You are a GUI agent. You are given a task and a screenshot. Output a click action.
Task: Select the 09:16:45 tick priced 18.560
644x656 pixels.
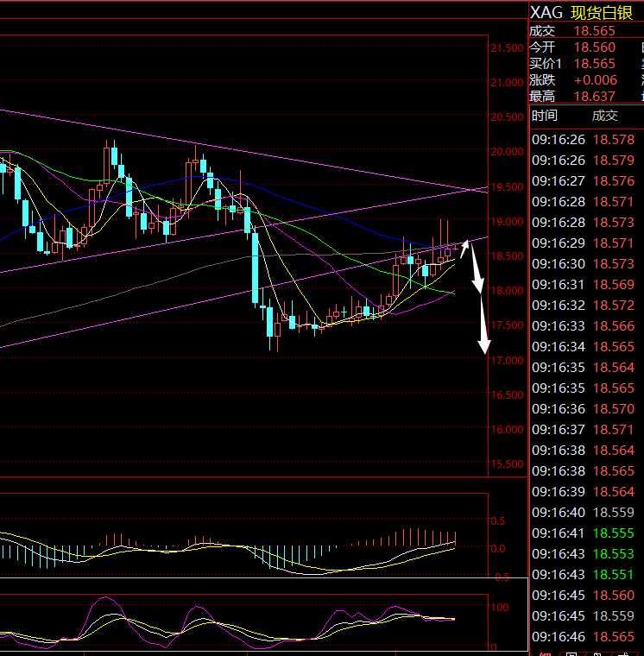pos(584,595)
